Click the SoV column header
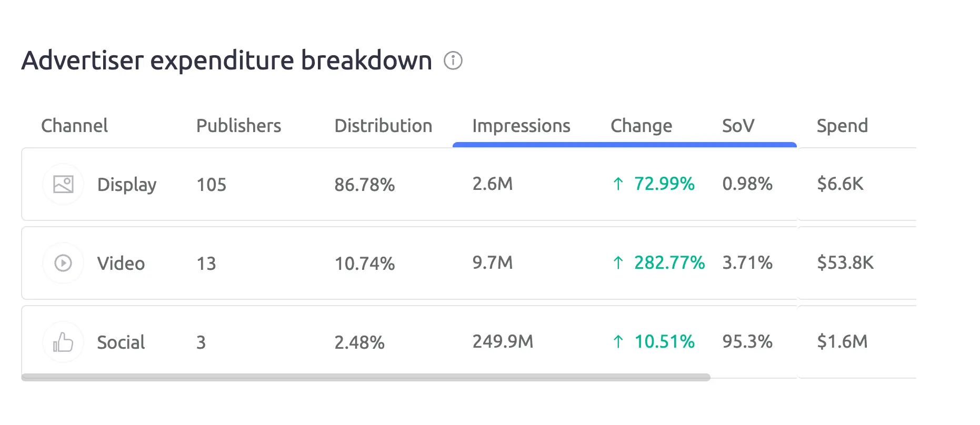This screenshot has height=425, width=980. [738, 126]
